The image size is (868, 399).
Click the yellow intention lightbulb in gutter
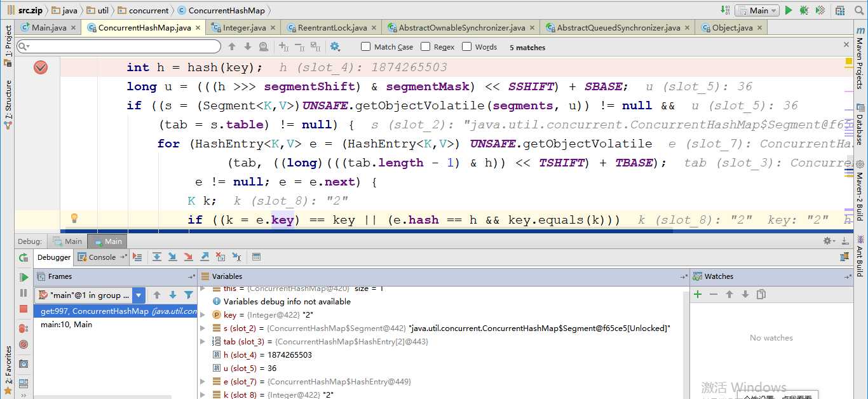coord(74,219)
